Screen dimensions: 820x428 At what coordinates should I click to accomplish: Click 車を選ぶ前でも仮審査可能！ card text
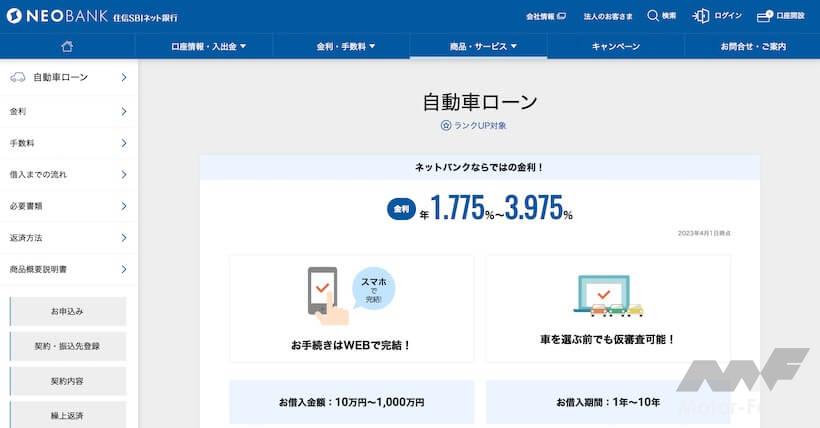(x=608, y=340)
